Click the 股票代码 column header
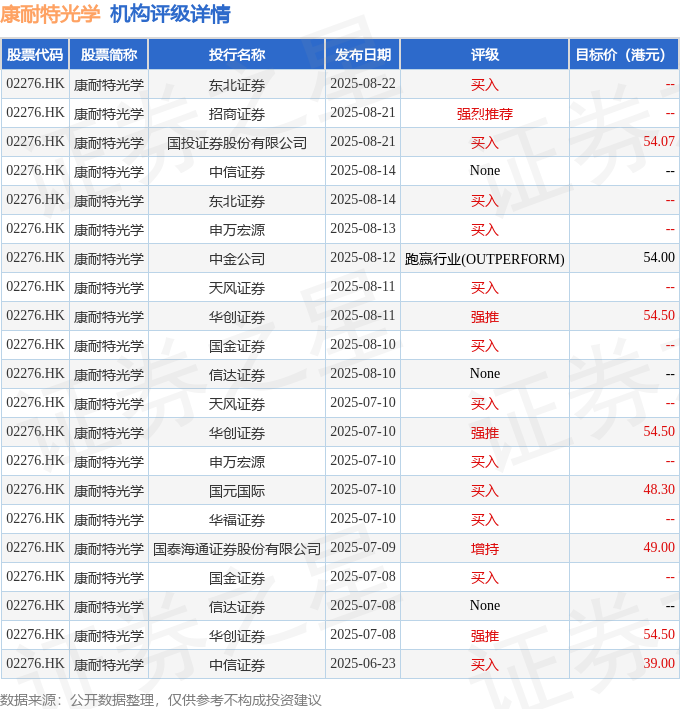Image resolution: width=680 pixels, height=709 pixels. pos(35,55)
